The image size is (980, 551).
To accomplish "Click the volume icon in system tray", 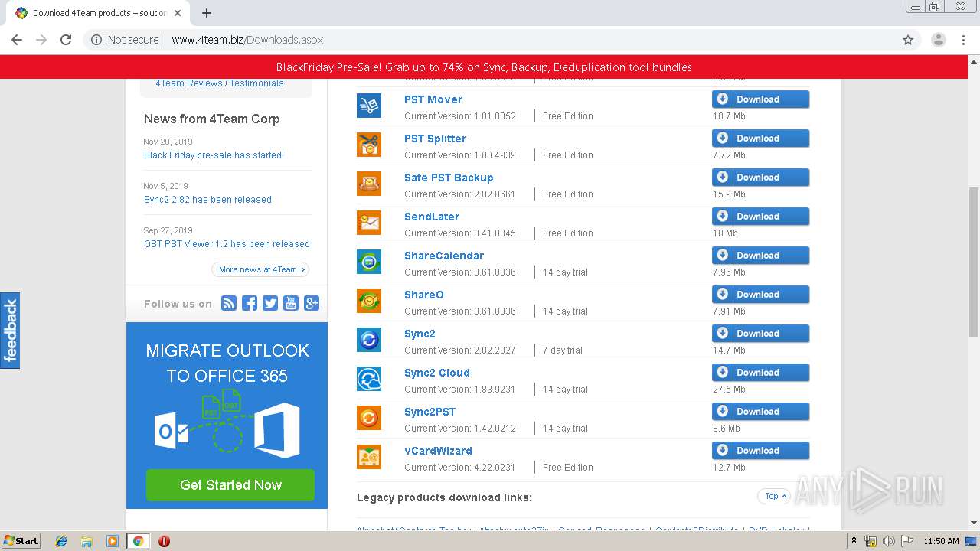I will (x=889, y=541).
